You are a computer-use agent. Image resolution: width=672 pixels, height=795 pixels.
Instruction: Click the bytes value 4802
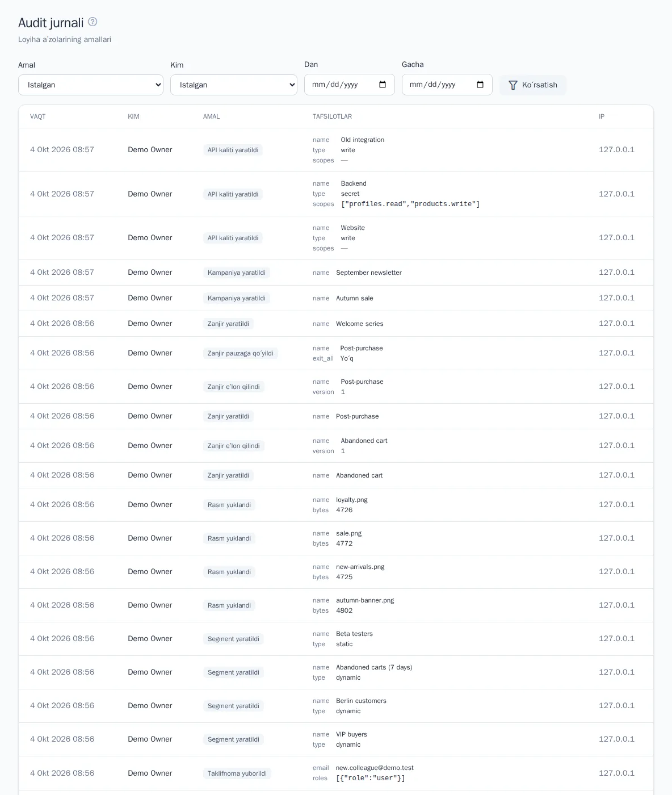click(345, 610)
